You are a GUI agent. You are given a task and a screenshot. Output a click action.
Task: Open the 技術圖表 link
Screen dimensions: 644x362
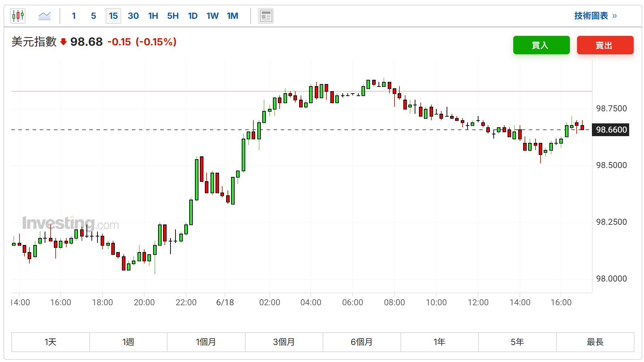tap(595, 16)
